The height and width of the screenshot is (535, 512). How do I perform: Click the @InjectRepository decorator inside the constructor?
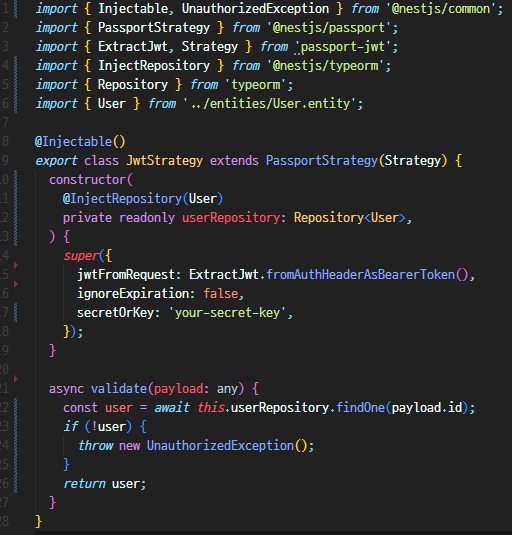coord(122,199)
